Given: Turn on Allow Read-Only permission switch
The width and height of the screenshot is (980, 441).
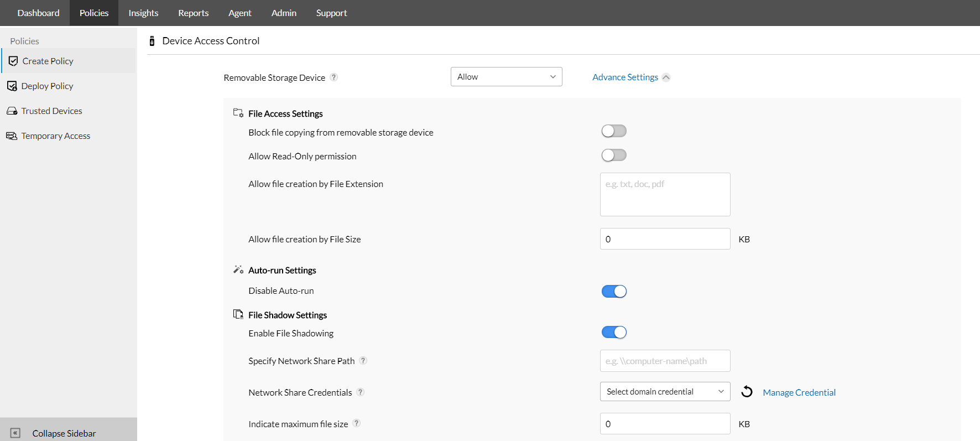Looking at the screenshot, I should pyautogui.click(x=614, y=155).
